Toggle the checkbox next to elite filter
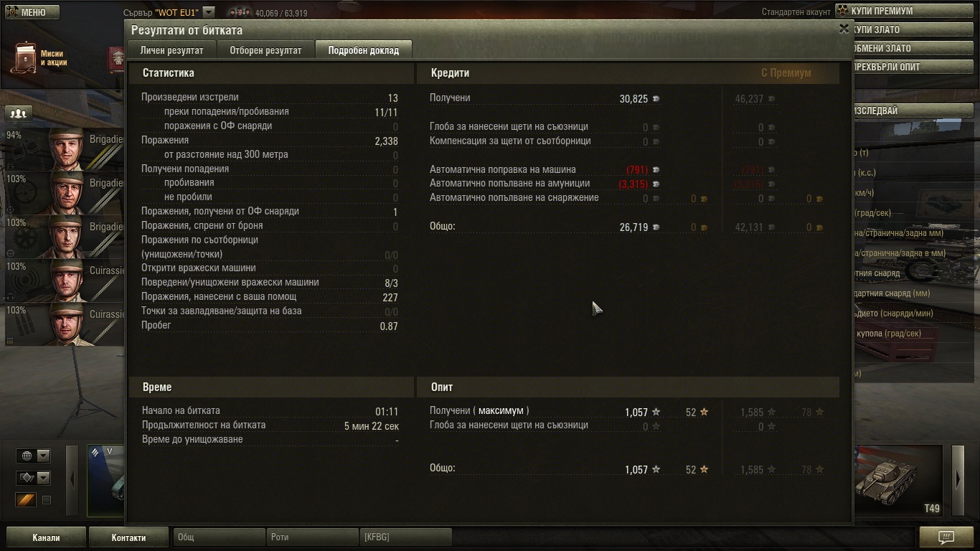The height and width of the screenshot is (551, 980). [x=47, y=500]
